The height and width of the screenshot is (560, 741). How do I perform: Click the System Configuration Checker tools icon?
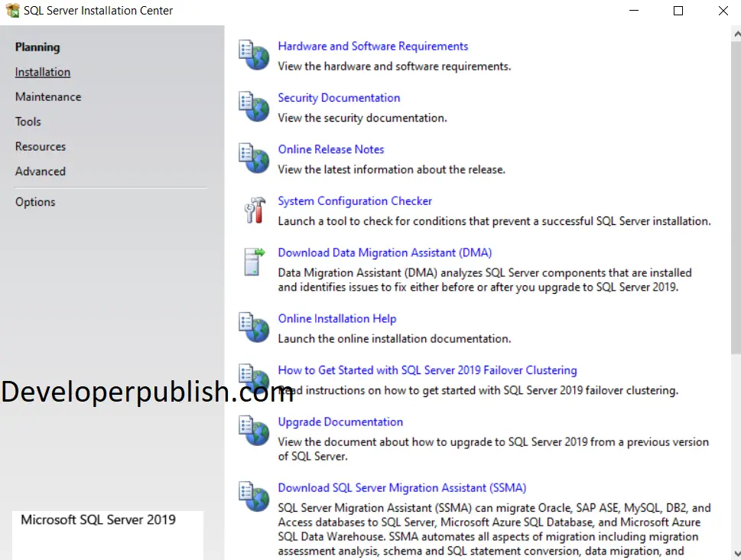[255, 210]
